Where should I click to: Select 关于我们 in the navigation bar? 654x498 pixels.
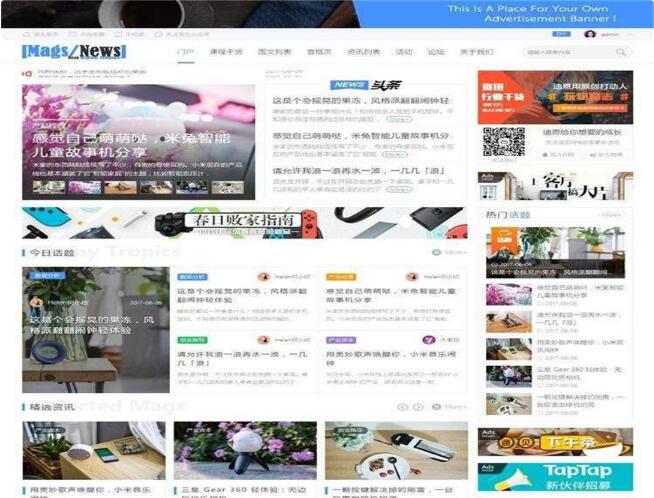pyautogui.click(x=476, y=52)
